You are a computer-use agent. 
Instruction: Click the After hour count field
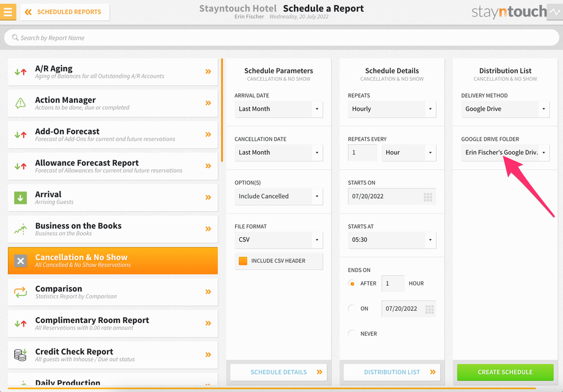pyautogui.click(x=393, y=284)
